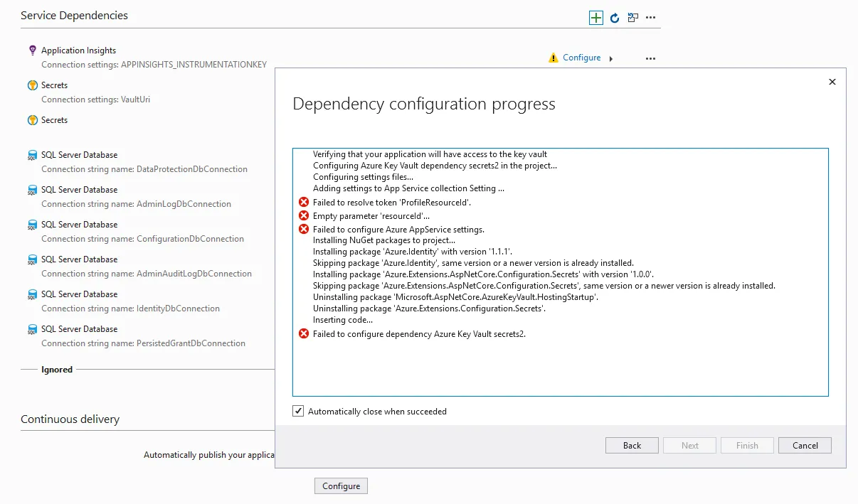Cancel the dependency configuration dialog
The width and height of the screenshot is (858, 504).
(x=805, y=446)
